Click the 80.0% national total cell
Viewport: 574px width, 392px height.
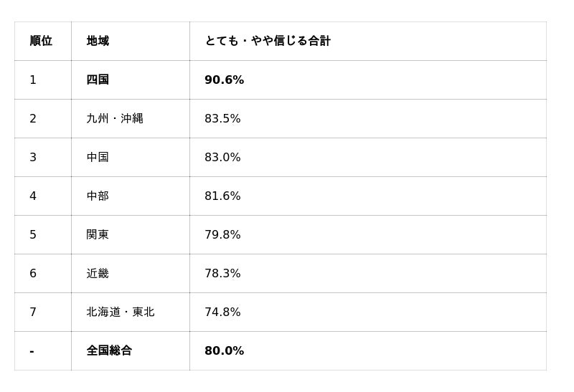[224, 350]
